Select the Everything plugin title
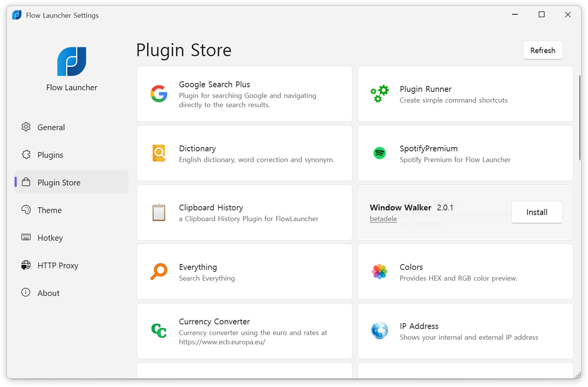This screenshot has width=588, height=387. [198, 267]
